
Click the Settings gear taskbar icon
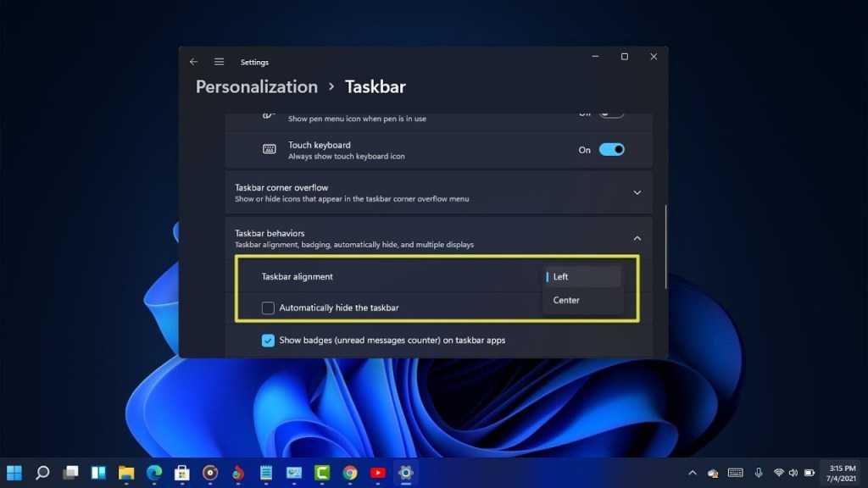[406, 473]
